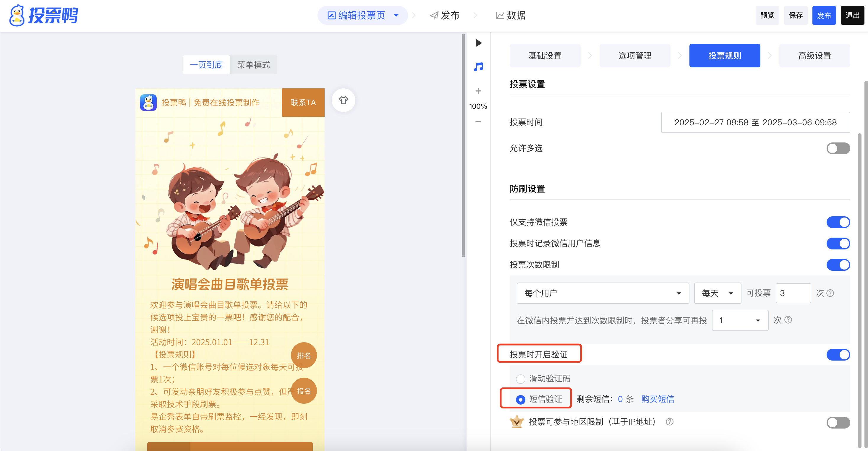Click the 购买短信 link
Screen dimensions: 868x451
pos(658,399)
